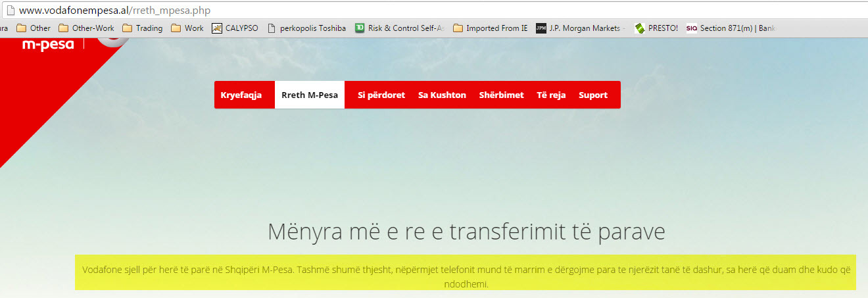This screenshot has height=298, width=868.
Task: Open the CALYPSO bookmark icon
Action: click(217, 28)
